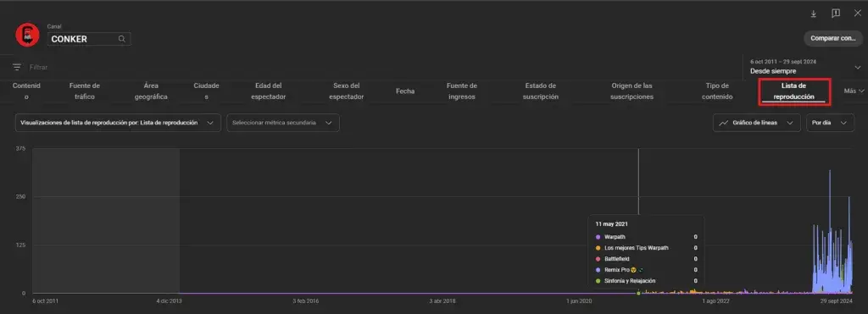Open the send feedback icon
Viewport: 868px width, 314px height.
point(835,14)
